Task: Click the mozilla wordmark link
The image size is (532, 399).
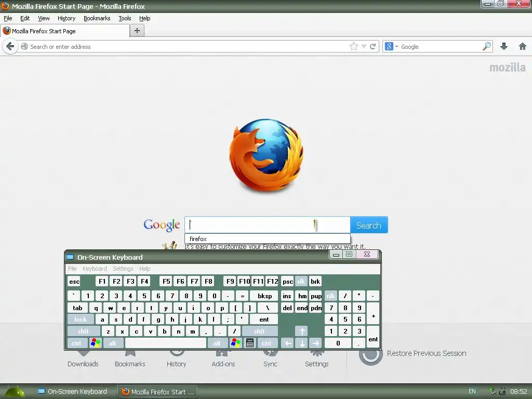Action: (x=507, y=68)
